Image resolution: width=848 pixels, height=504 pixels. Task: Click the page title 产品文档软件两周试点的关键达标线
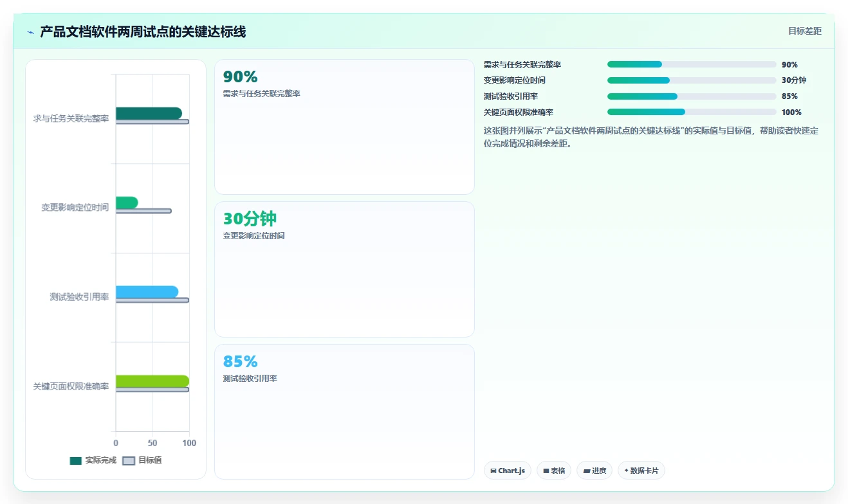(x=143, y=32)
